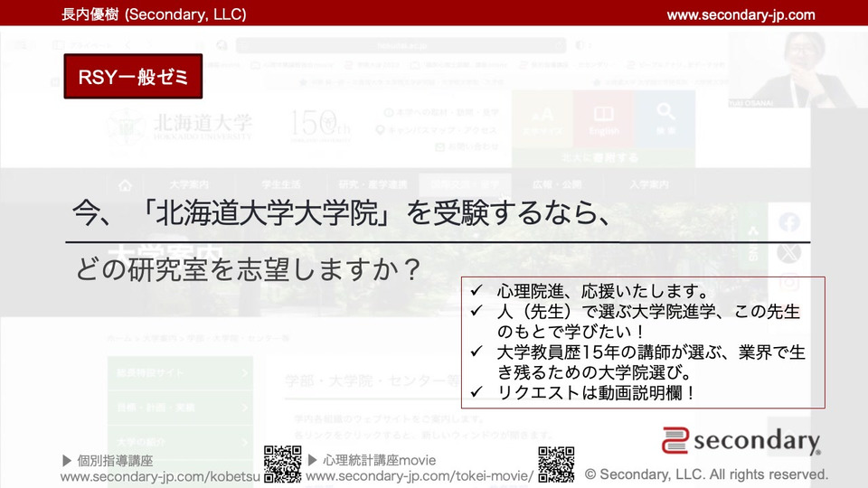This screenshot has height=488, width=868.
Task: Switch site language via English tile
Action: click(603, 120)
